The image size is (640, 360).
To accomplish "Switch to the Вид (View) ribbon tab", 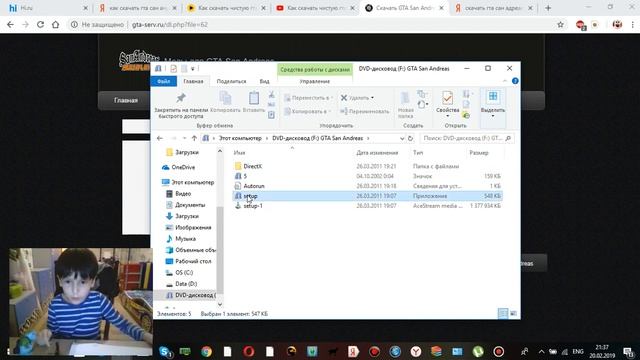I will coord(264,81).
